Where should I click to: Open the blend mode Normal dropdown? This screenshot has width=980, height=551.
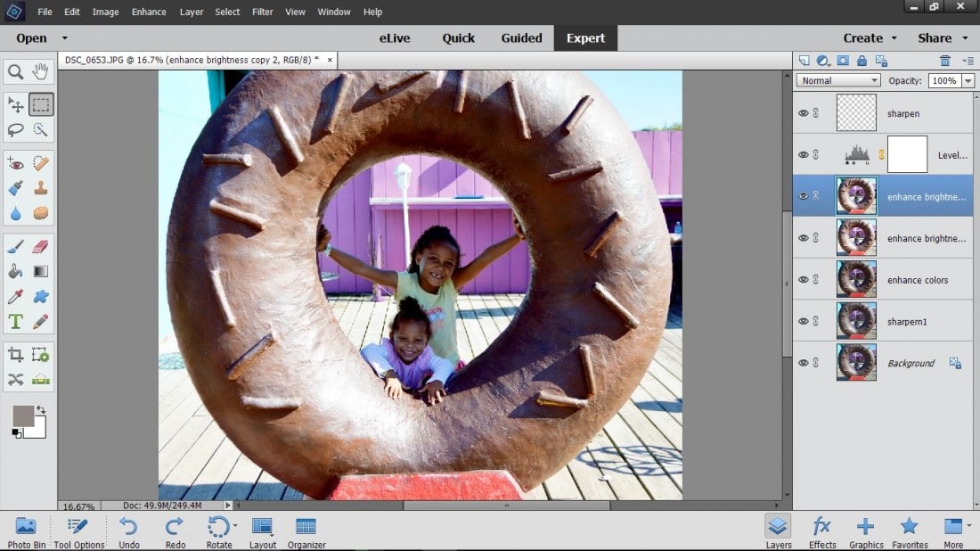(838, 80)
